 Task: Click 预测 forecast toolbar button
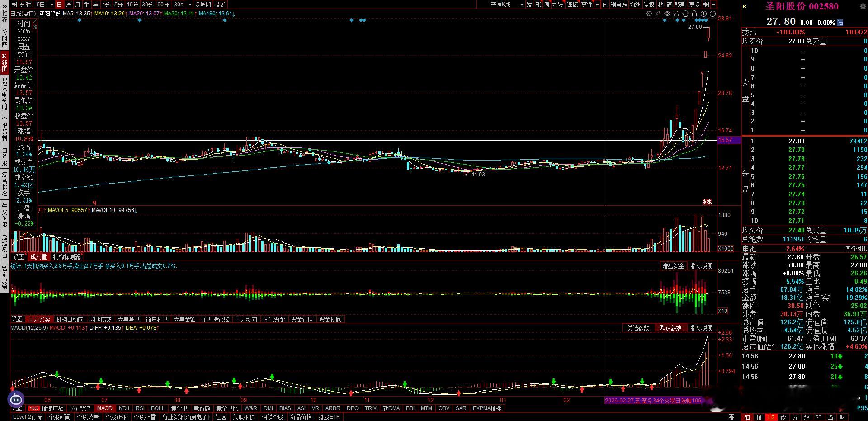tap(680, 5)
